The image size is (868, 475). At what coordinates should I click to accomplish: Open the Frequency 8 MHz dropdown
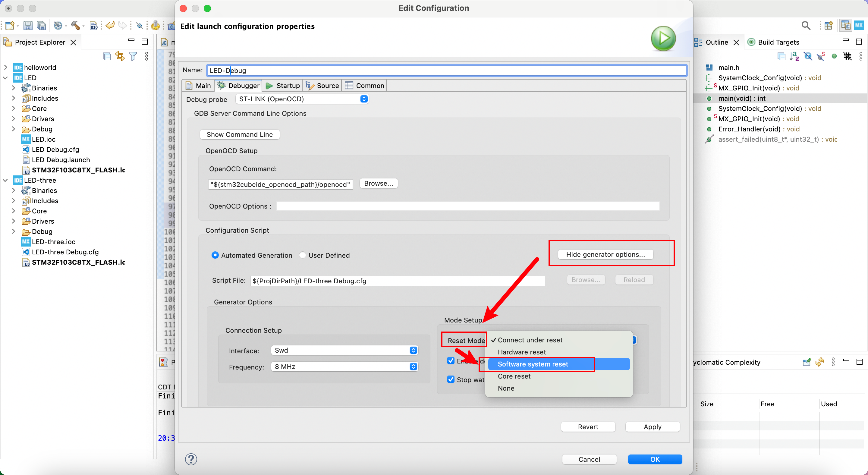[344, 366]
